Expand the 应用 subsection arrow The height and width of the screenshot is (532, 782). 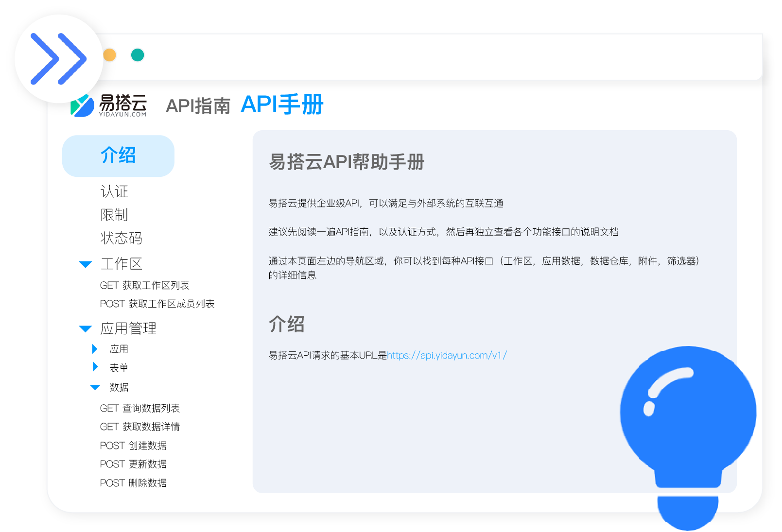coord(95,349)
